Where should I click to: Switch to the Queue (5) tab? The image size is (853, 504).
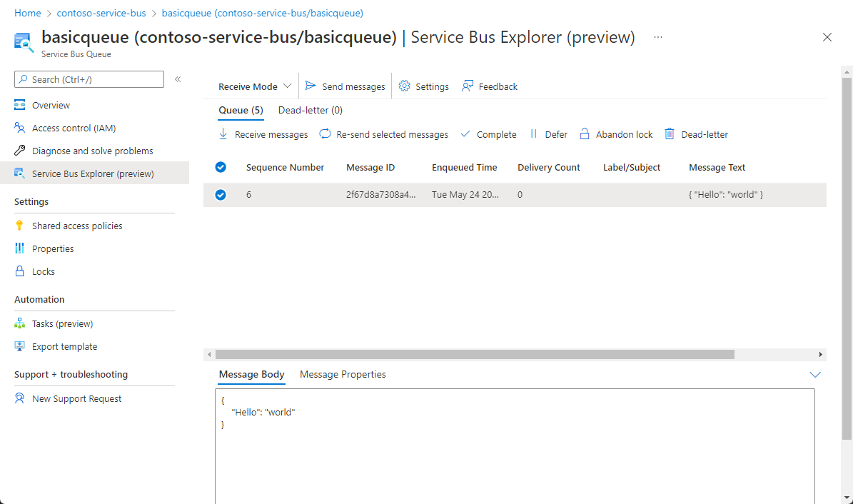(x=241, y=110)
